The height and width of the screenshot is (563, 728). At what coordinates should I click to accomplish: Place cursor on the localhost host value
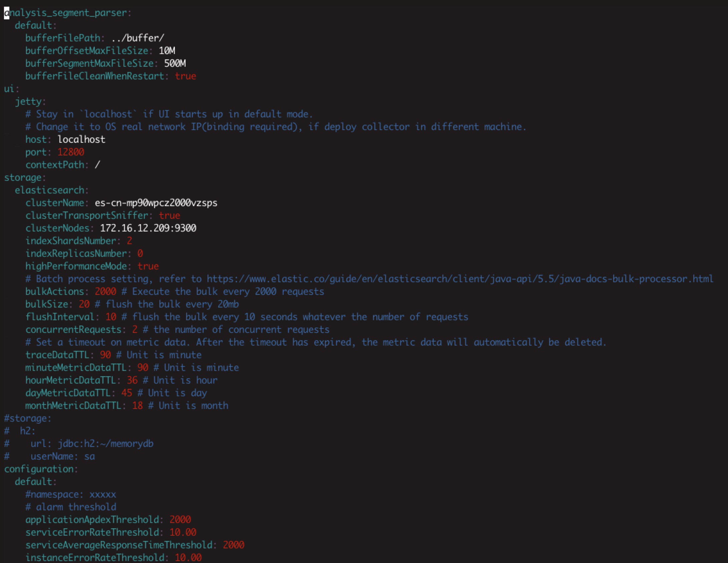pyautogui.click(x=81, y=139)
